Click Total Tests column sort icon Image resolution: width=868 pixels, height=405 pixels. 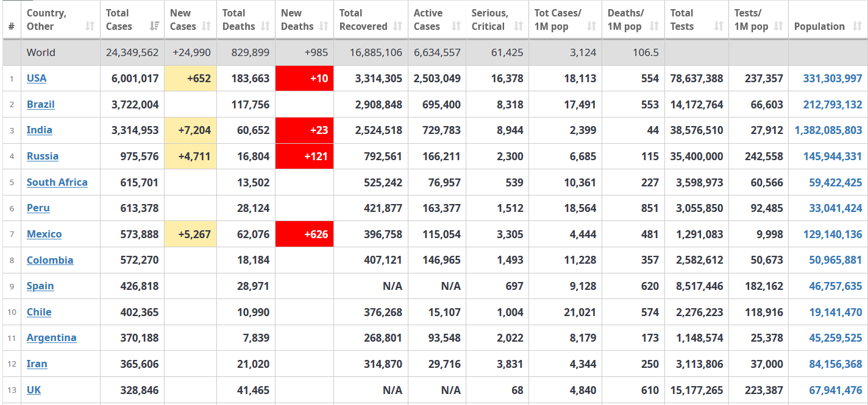coord(719,26)
